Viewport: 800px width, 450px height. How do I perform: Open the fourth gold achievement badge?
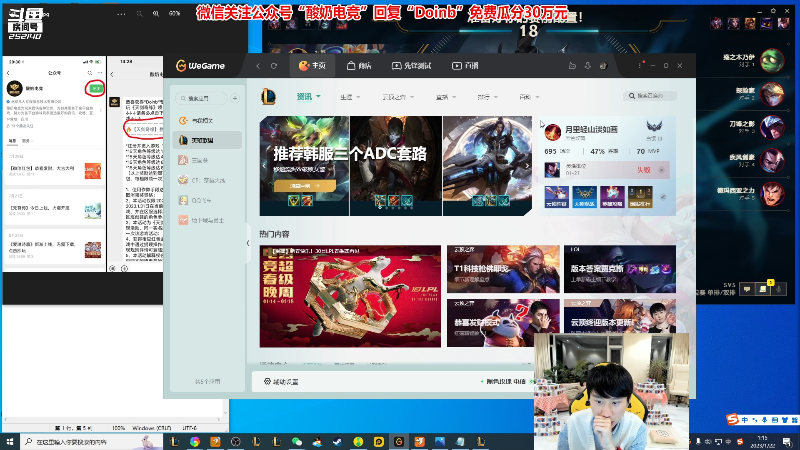click(x=640, y=197)
